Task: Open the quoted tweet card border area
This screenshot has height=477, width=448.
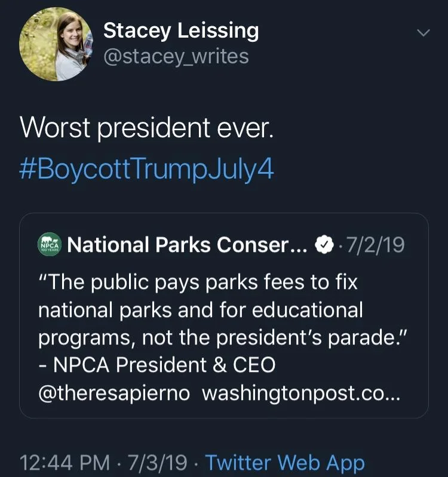Action: tap(224, 315)
